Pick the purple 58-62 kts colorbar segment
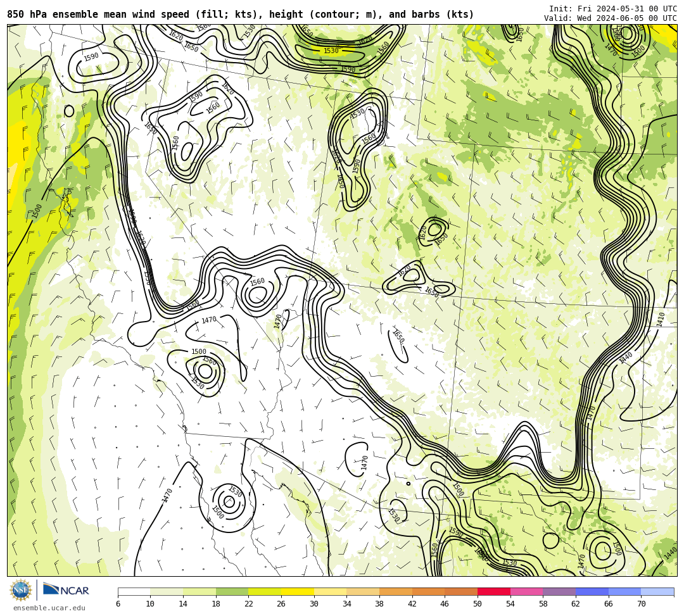 click(559, 591)
